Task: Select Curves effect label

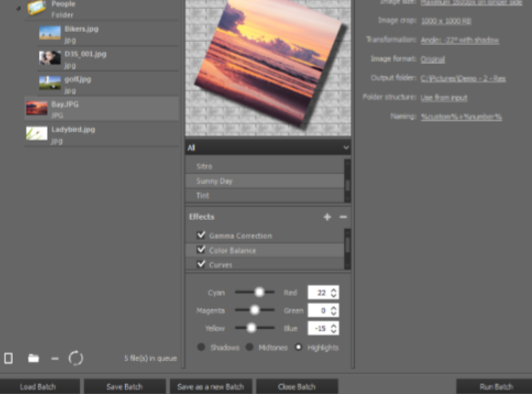Action: 221,264
